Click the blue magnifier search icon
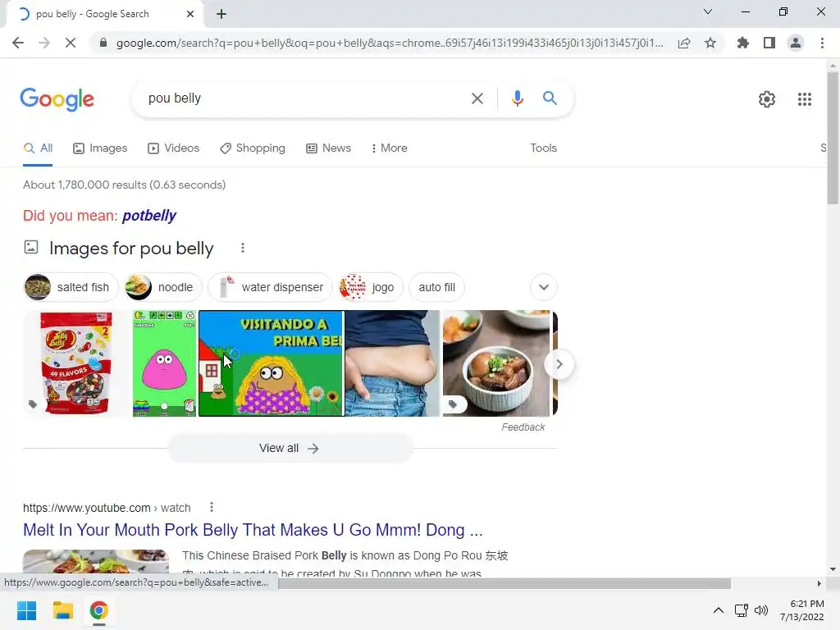The height and width of the screenshot is (630, 840). tap(550, 98)
